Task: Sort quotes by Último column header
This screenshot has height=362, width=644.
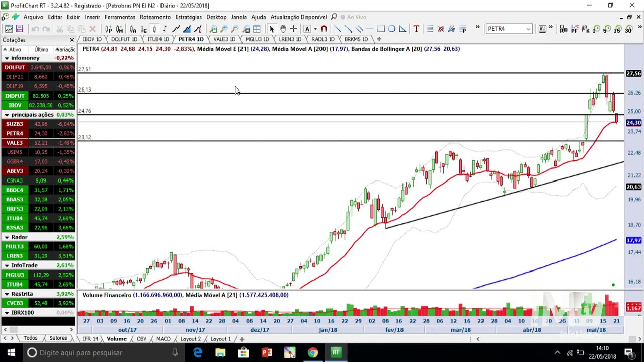Action: pyautogui.click(x=41, y=49)
